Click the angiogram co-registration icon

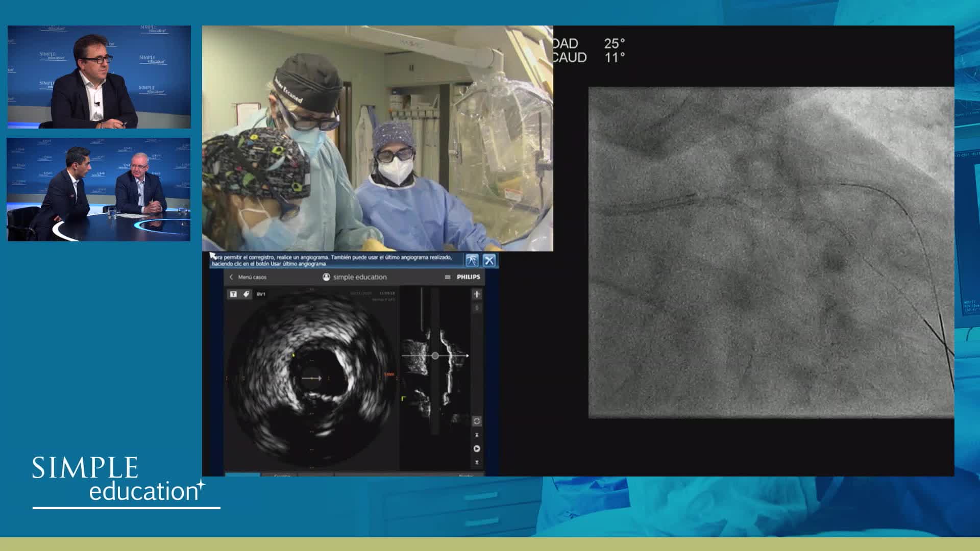[x=472, y=261]
